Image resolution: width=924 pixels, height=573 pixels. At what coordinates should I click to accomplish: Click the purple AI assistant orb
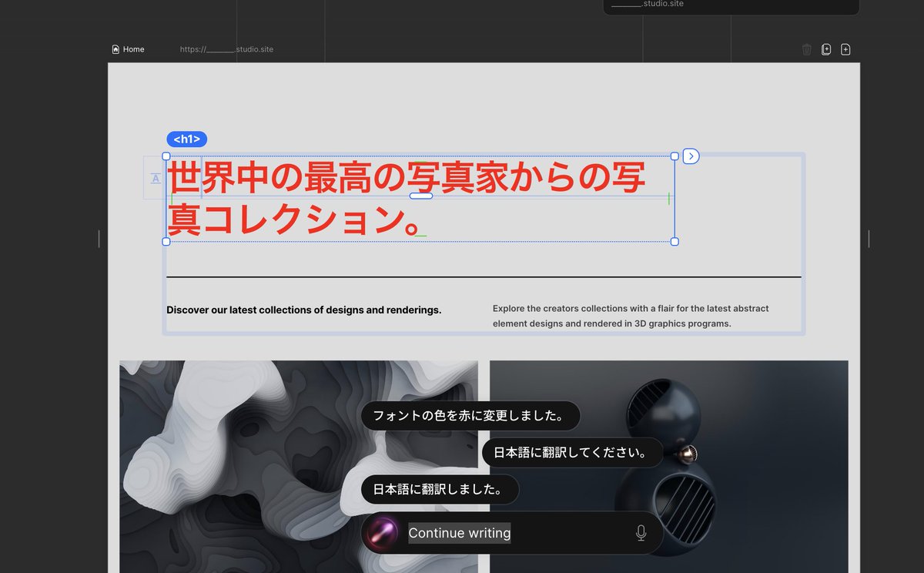tap(380, 532)
